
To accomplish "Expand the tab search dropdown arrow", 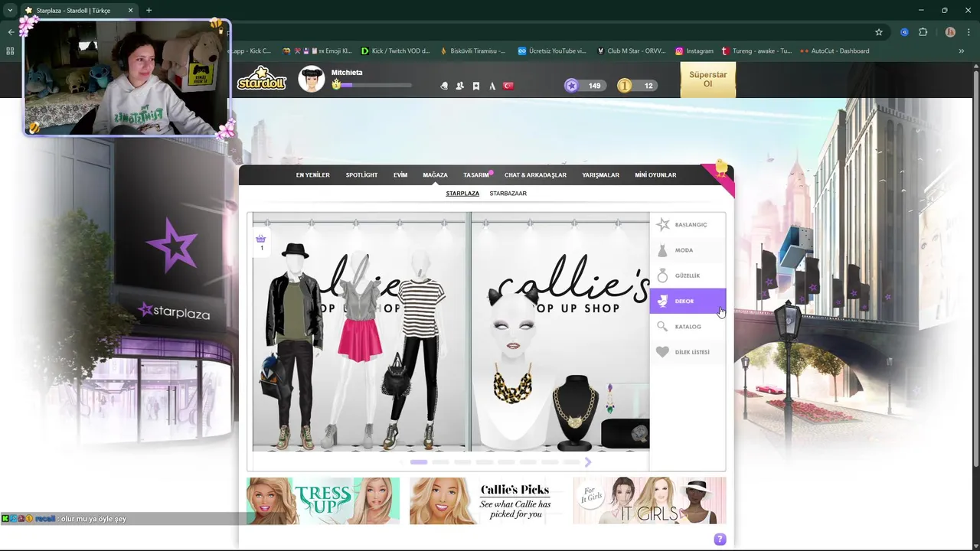I will (x=10, y=11).
